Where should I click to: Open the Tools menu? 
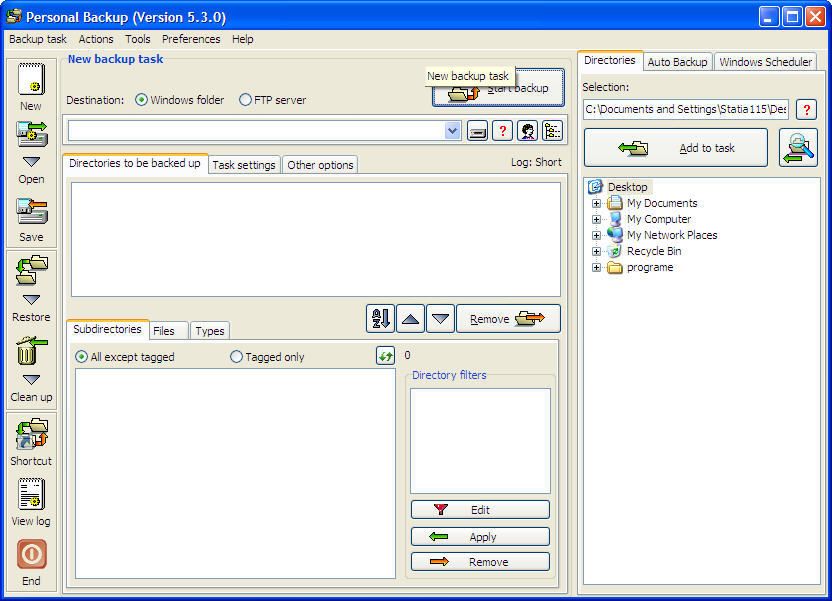point(137,39)
